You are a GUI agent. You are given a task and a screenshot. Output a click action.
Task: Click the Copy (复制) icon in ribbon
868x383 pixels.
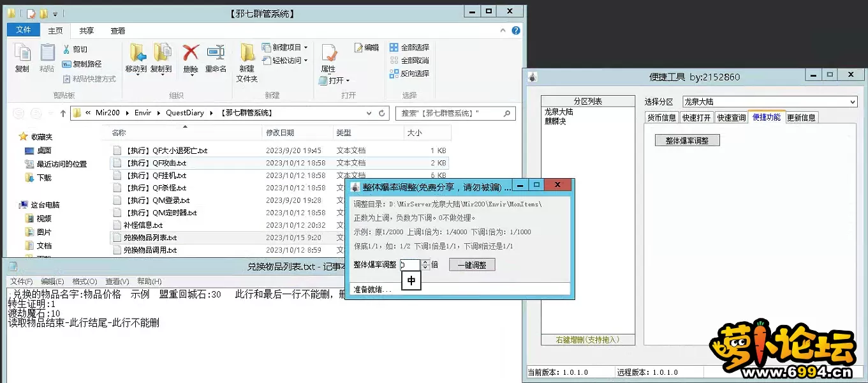coord(22,58)
